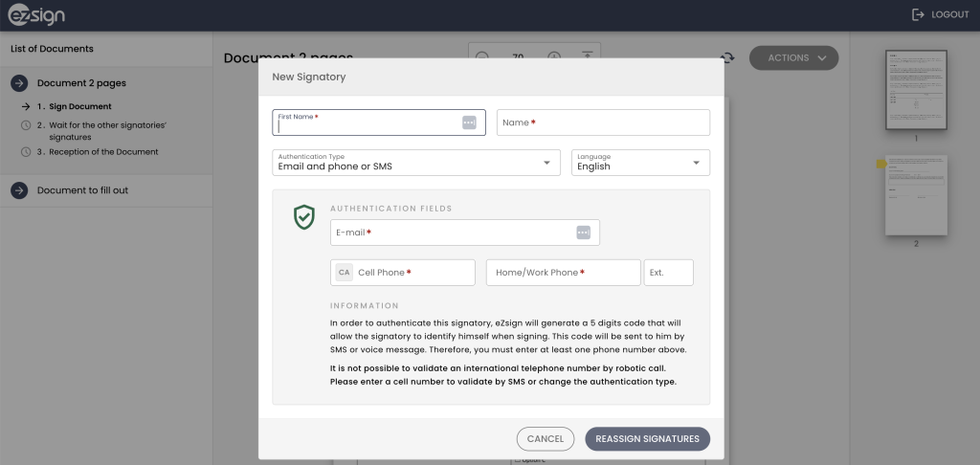This screenshot has height=465, width=980.
Task: Click the green shield checkmark icon
Action: (x=303, y=218)
